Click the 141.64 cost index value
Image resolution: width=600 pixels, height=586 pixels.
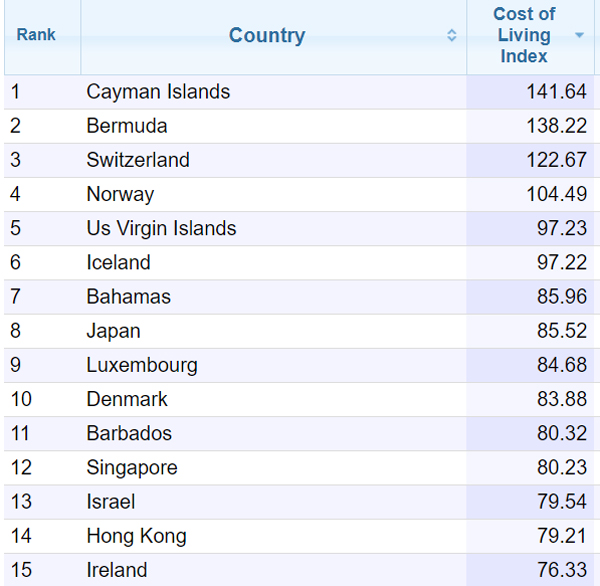[x=557, y=92]
